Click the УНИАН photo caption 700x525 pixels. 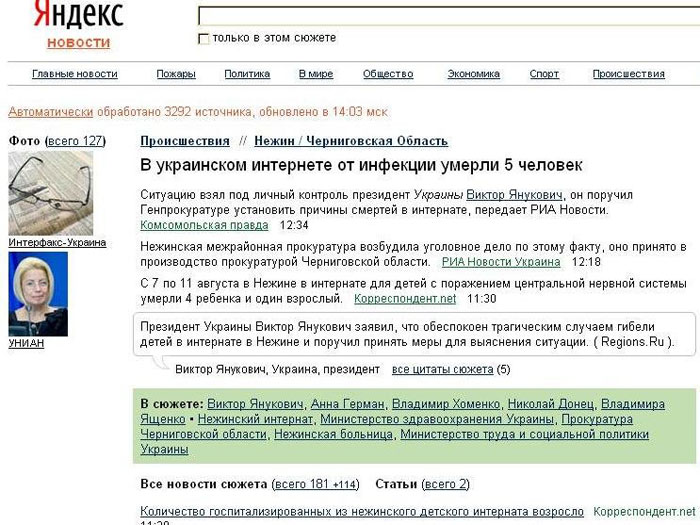pyautogui.click(x=26, y=343)
